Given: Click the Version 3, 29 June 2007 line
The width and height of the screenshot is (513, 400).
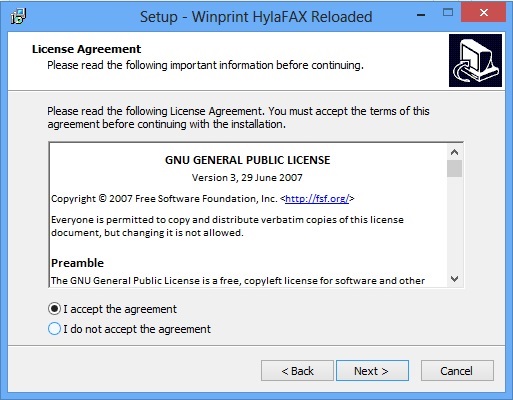Looking at the screenshot, I should pos(247,177).
